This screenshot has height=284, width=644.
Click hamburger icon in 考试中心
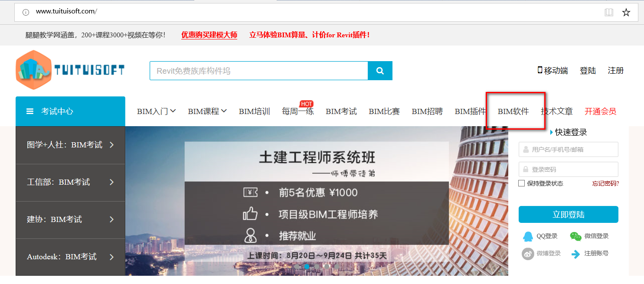(30, 111)
